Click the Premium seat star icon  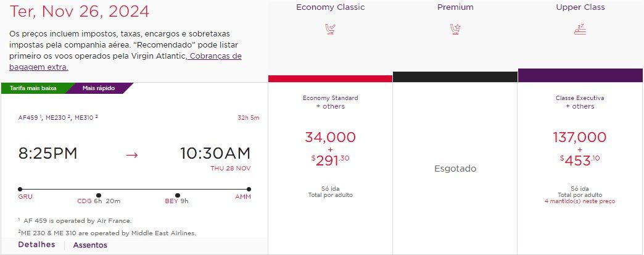455,30
